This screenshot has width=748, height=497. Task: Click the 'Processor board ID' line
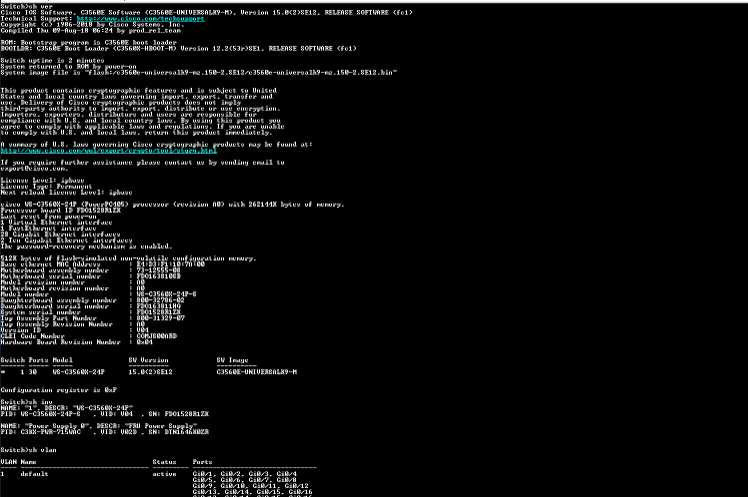tap(61, 210)
